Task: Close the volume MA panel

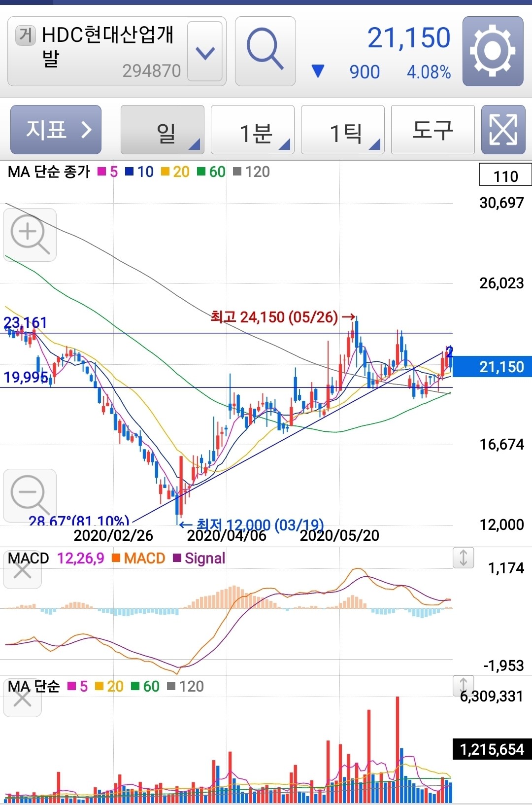Action: tap(22, 699)
